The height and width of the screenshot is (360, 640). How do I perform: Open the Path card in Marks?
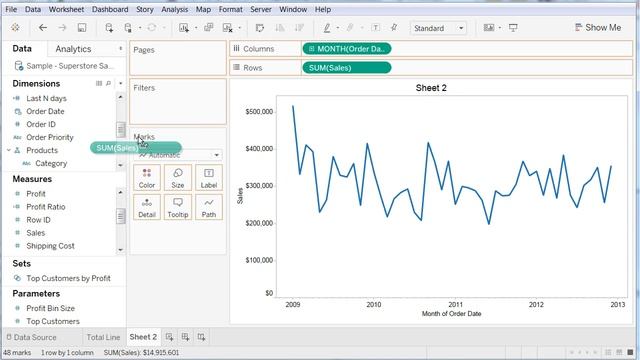click(x=209, y=207)
